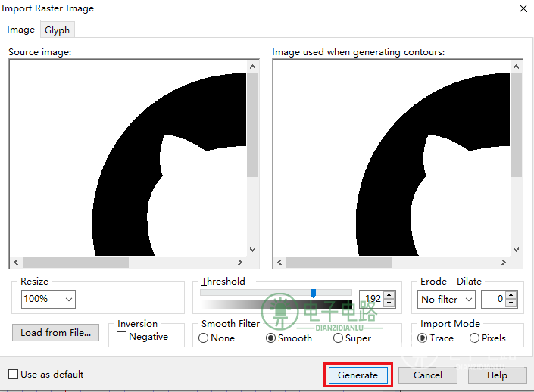Click the Threshold value field 192
Image resolution: width=534 pixels, height=392 pixels.
pyautogui.click(x=372, y=299)
